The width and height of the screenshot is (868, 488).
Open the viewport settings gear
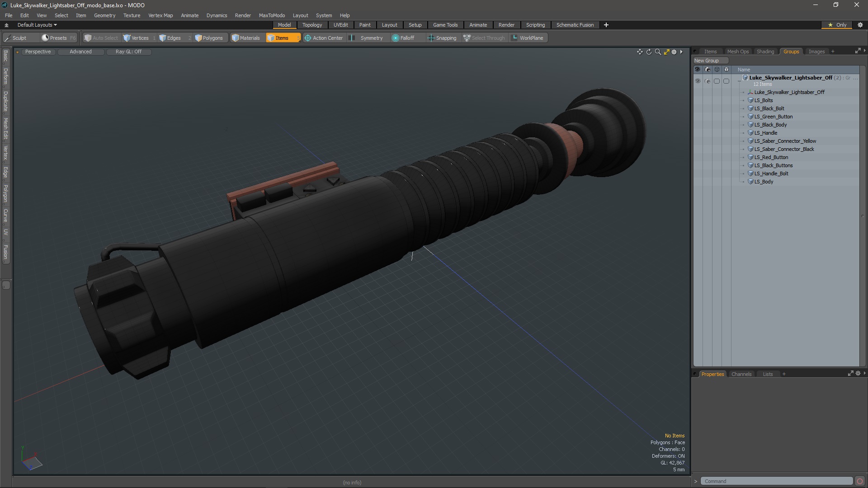(x=674, y=52)
